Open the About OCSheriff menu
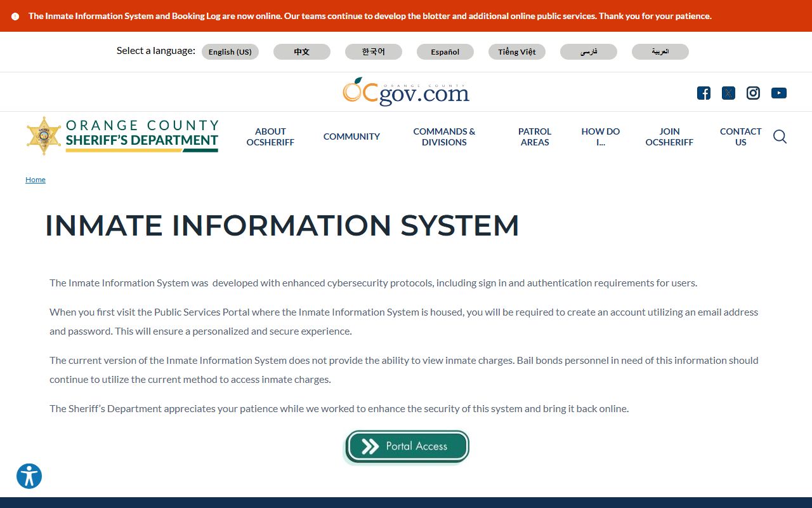 [271, 137]
